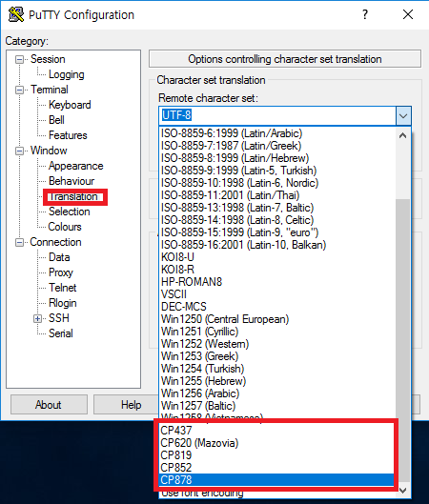Click the About button
Image resolution: width=429 pixels, height=504 pixels.
(x=49, y=405)
